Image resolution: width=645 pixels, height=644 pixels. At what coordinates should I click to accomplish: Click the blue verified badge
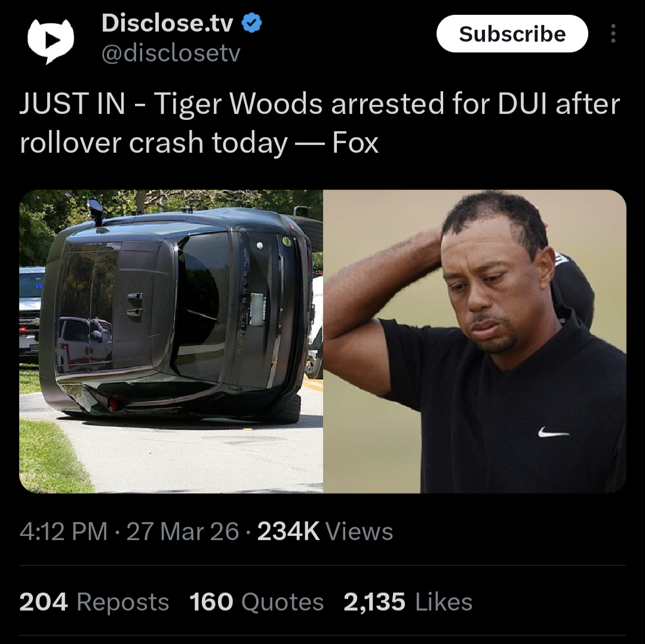[252, 23]
